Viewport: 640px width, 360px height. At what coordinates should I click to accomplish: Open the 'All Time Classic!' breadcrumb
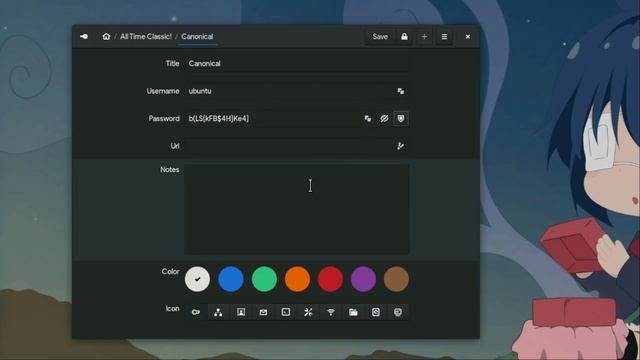[x=146, y=37]
